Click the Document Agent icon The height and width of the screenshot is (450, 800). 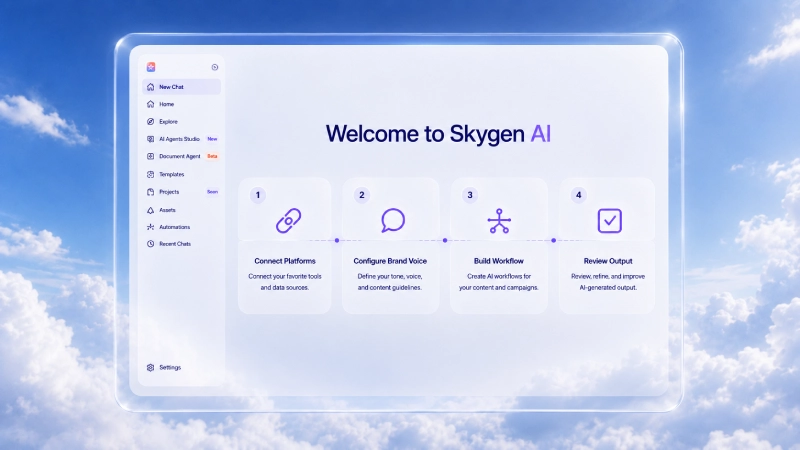coord(151,156)
